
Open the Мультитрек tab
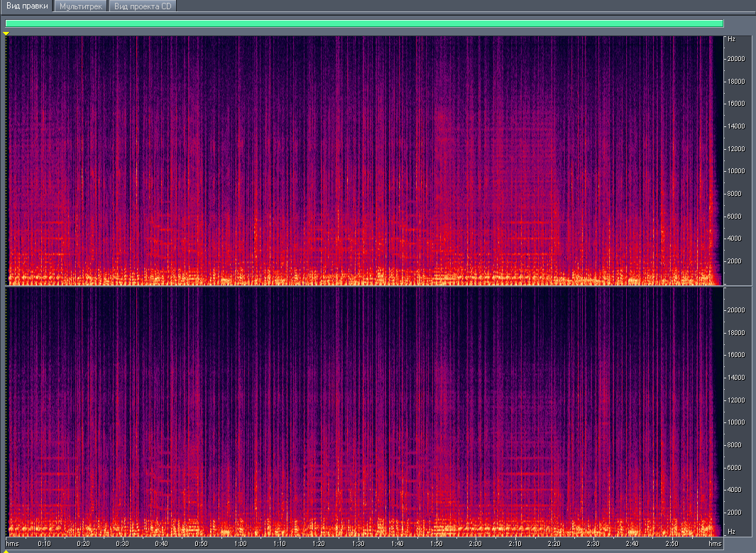pyautogui.click(x=81, y=6)
